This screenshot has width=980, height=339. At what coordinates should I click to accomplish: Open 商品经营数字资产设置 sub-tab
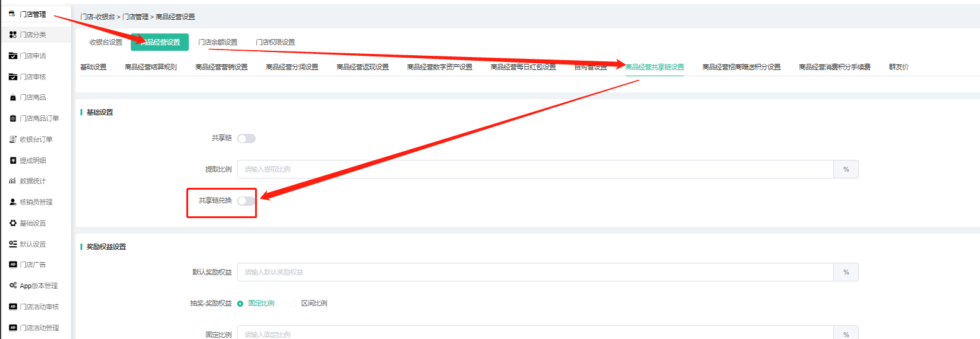coord(440,67)
